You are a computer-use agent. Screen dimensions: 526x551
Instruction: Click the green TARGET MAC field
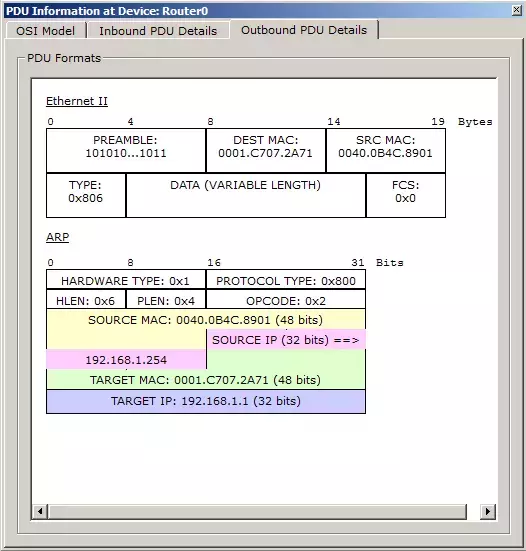point(206,380)
